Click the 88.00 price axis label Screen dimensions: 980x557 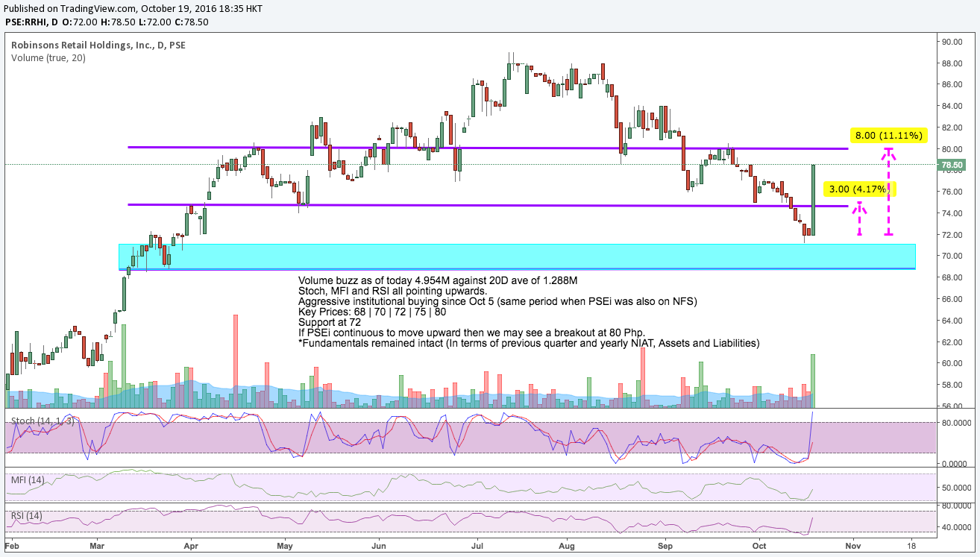tap(951, 63)
